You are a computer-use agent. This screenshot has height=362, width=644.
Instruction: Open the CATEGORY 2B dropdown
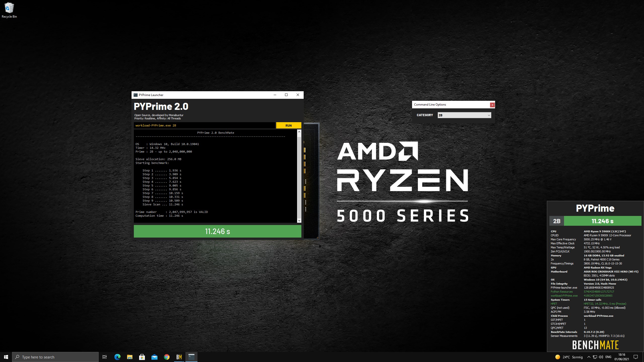464,115
